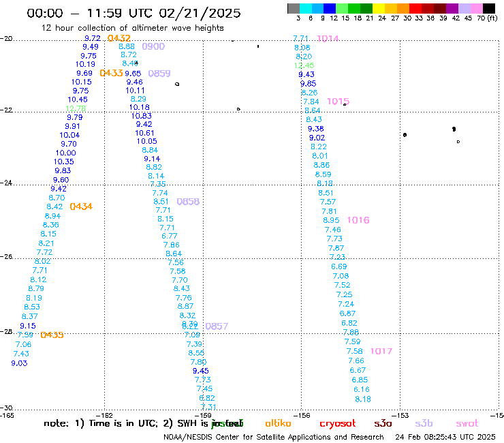Click the lavender swatch in the legend
The height and width of the screenshot is (443, 504).
[464, 8]
